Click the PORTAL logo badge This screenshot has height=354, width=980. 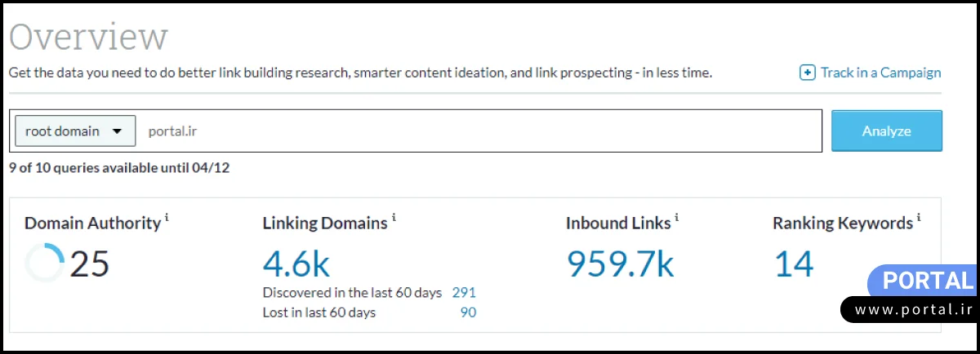928,281
